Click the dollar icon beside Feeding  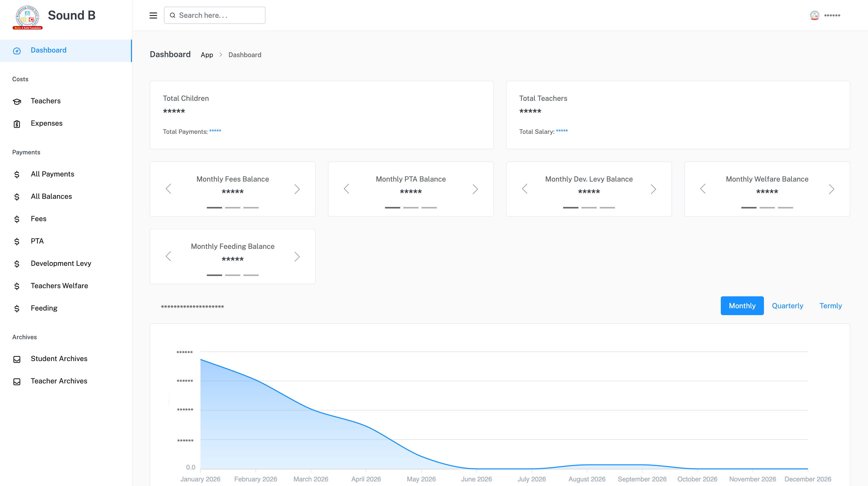click(17, 309)
